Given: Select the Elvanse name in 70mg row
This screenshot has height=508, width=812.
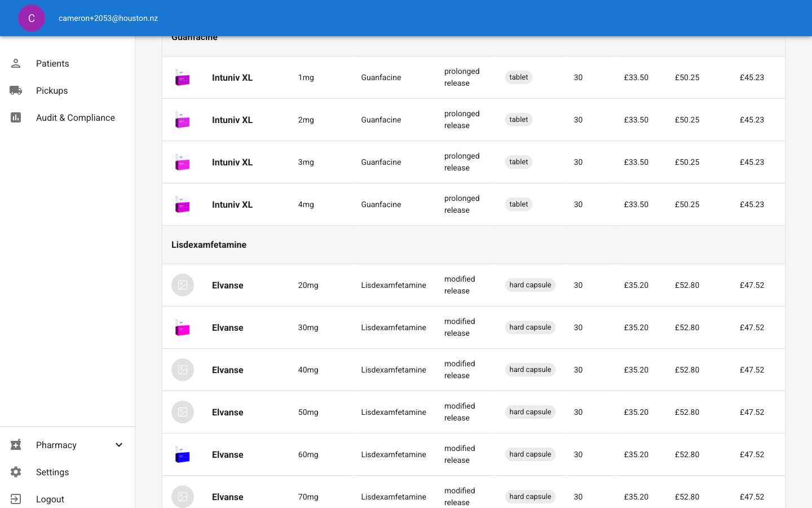Looking at the screenshot, I should [x=228, y=497].
